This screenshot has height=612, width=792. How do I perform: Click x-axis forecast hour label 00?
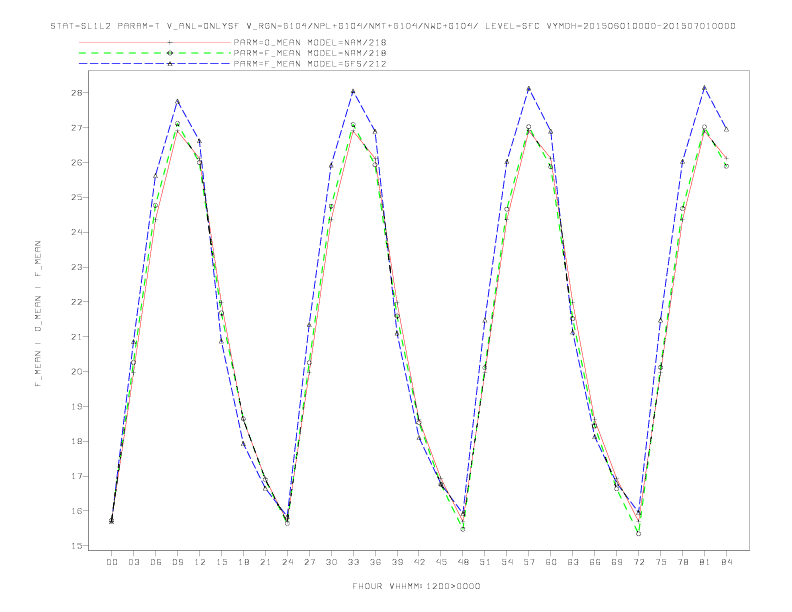[112, 562]
